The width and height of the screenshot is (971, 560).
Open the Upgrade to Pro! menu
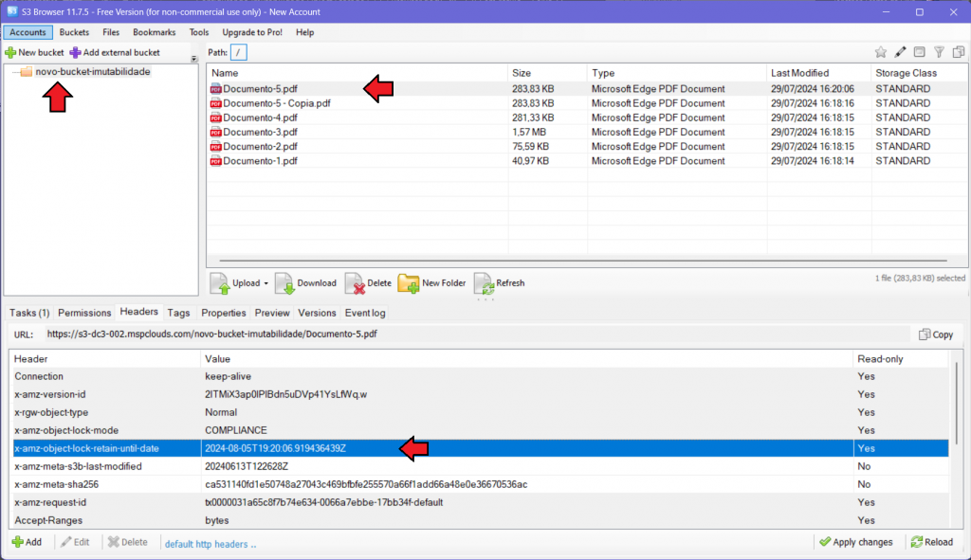[x=252, y=32]
